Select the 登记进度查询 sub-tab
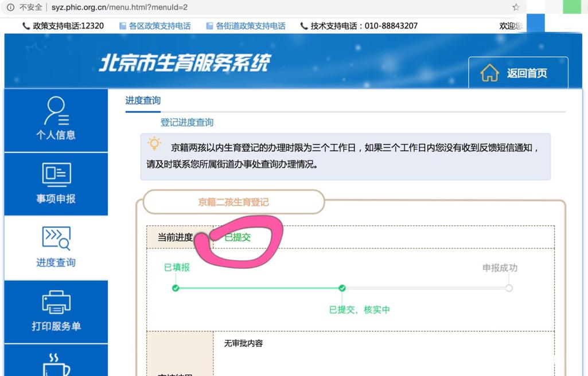The width and height of the screenshot is (588, 376). click(187, 122)
